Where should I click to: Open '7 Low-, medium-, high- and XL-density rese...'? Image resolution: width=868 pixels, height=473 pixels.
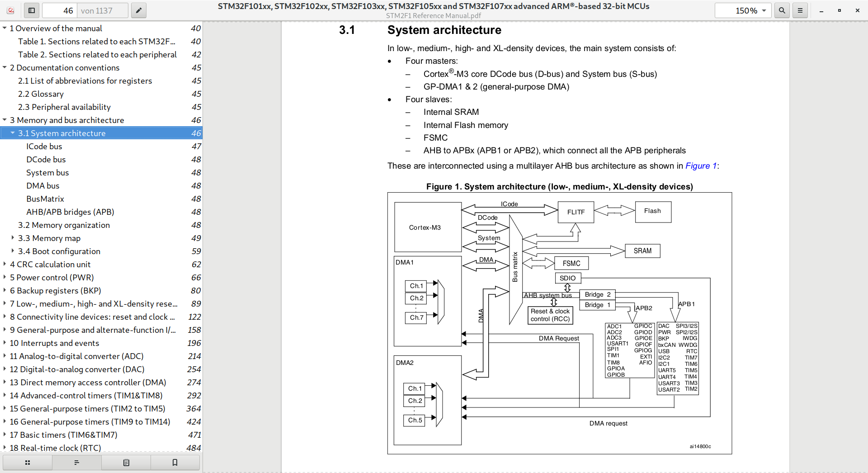(x=101, y=303)
